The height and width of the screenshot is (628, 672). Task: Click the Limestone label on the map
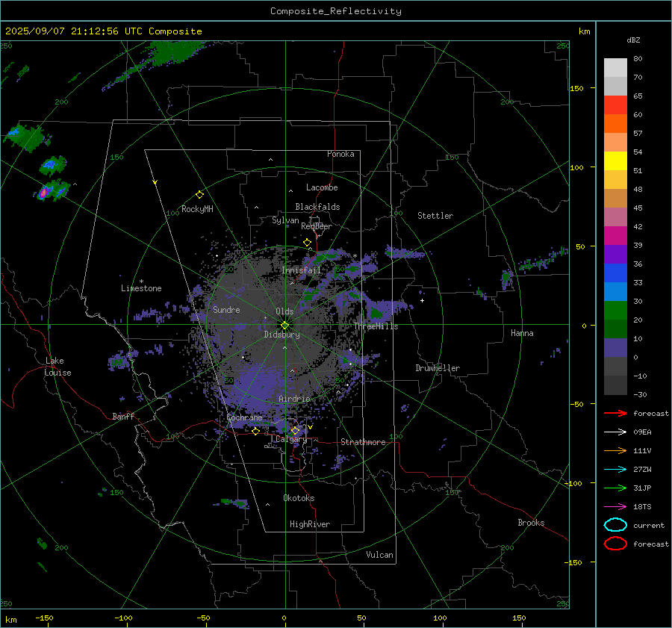(141, 288)
